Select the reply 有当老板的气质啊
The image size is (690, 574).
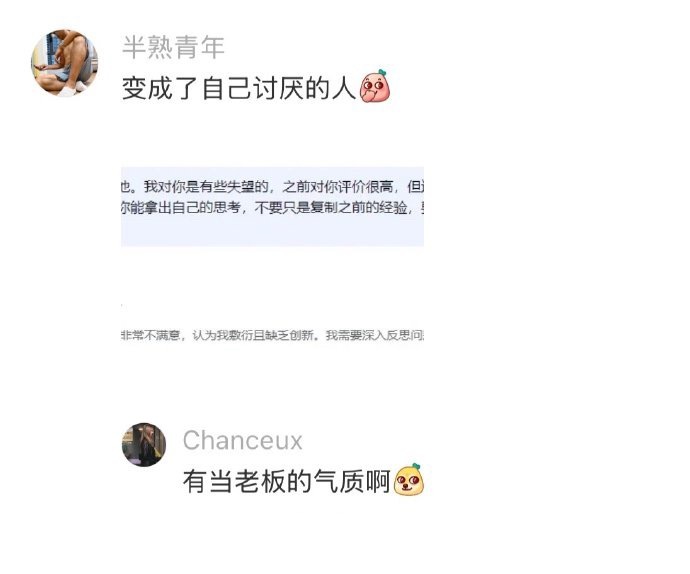(x=287, y=481)
